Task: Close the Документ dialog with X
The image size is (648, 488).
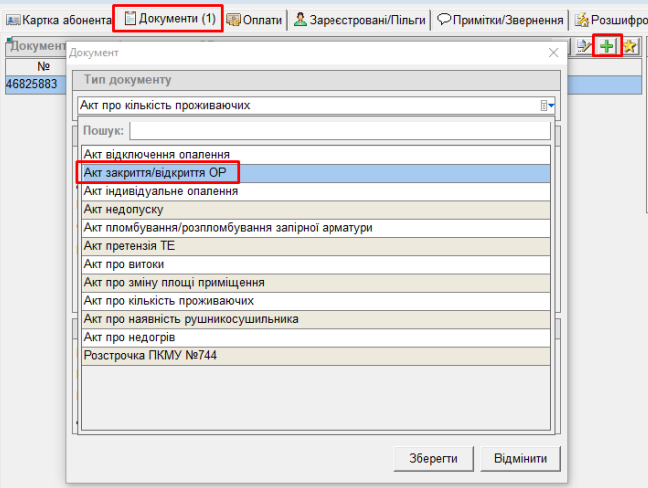Action: (x=553, y=52)
